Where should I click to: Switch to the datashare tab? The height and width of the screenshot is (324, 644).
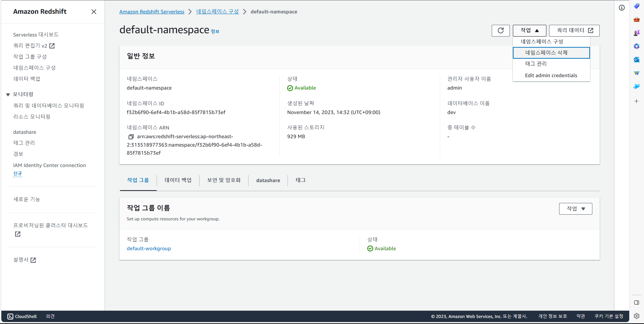[268, 180]
